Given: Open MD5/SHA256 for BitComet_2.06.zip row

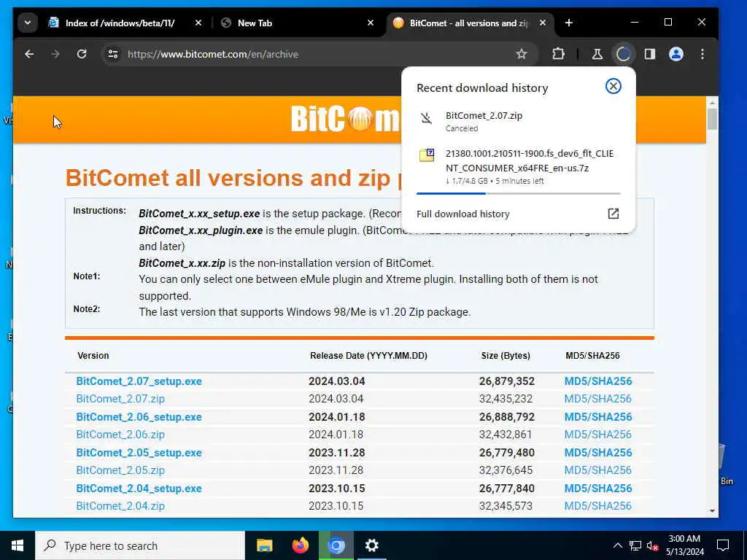Looking at the screenshot, I should [598, 435].
